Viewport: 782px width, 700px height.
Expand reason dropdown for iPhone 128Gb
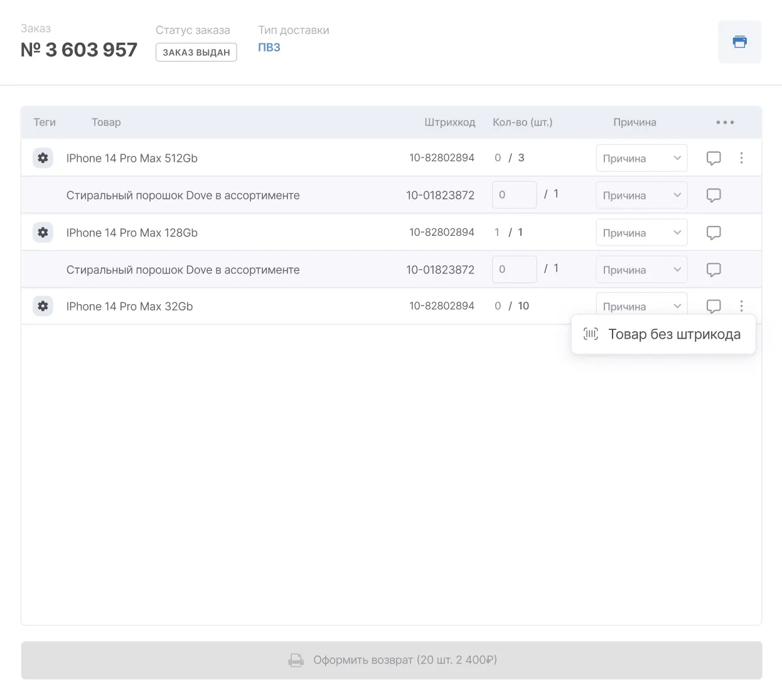pyautogui.click(x=641, y=233)
